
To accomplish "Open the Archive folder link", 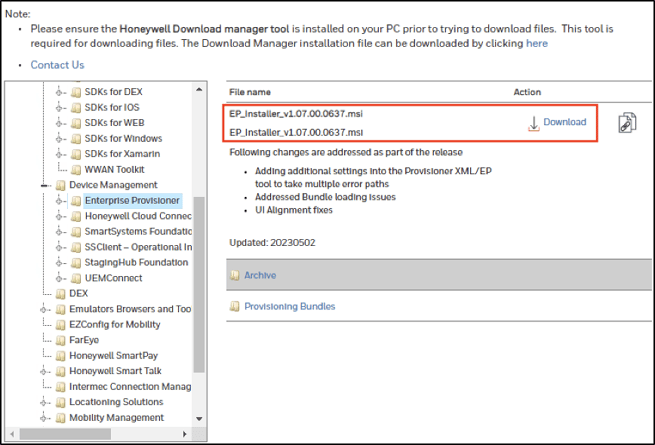I will point(260,275).
